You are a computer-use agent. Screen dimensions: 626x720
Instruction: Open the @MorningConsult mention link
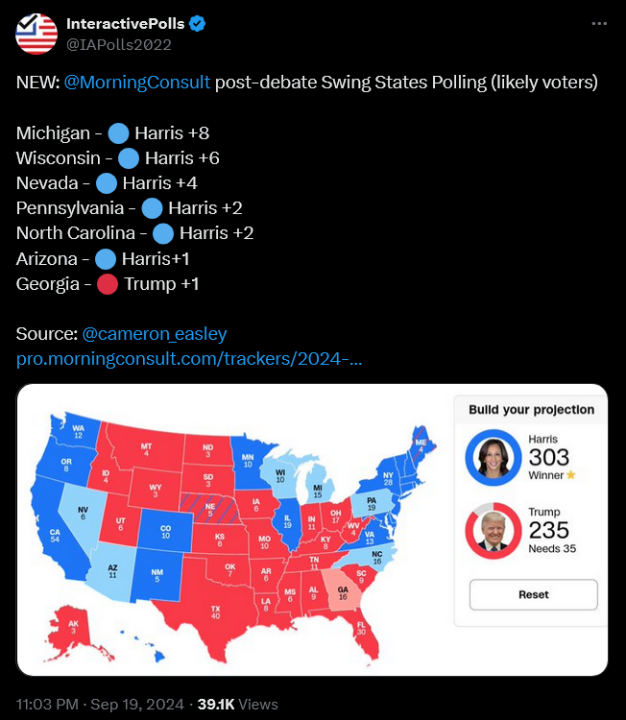[137, 82]
